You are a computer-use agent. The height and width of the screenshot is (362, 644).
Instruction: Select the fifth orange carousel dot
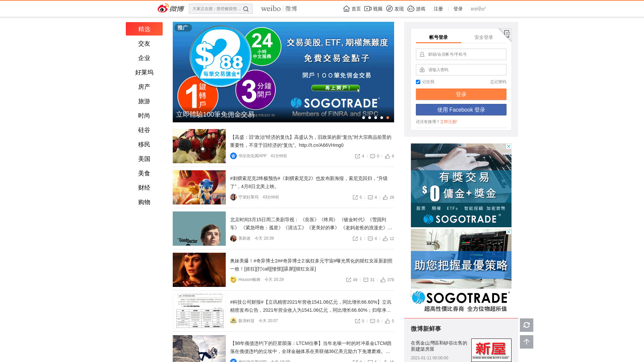[388, 118]
